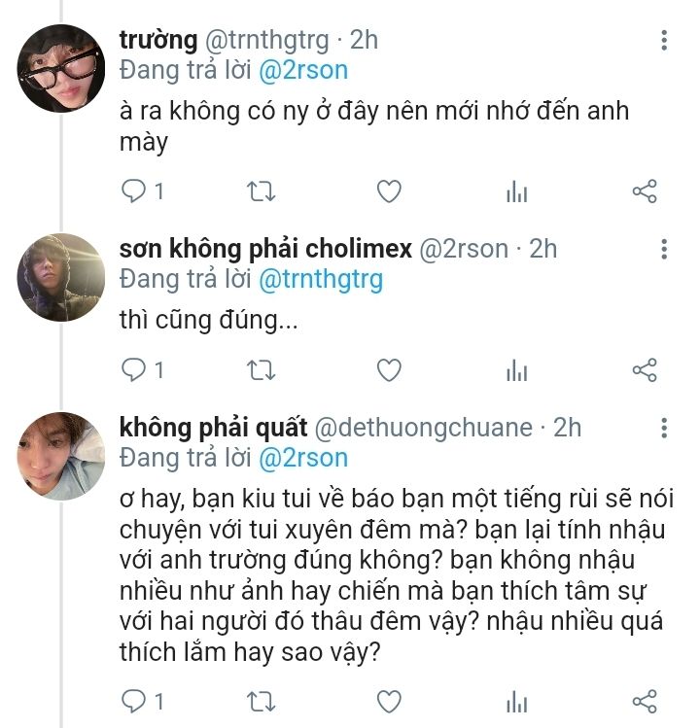
Task: View analytics for trường's tweet
Action: 516,191
